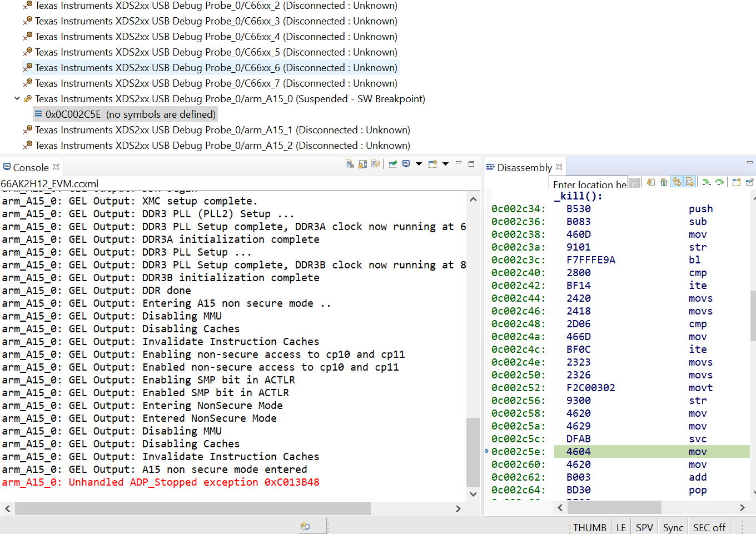Click the open console icon
The width and height of the screenshot is (756, 534).
click(432, 164)
